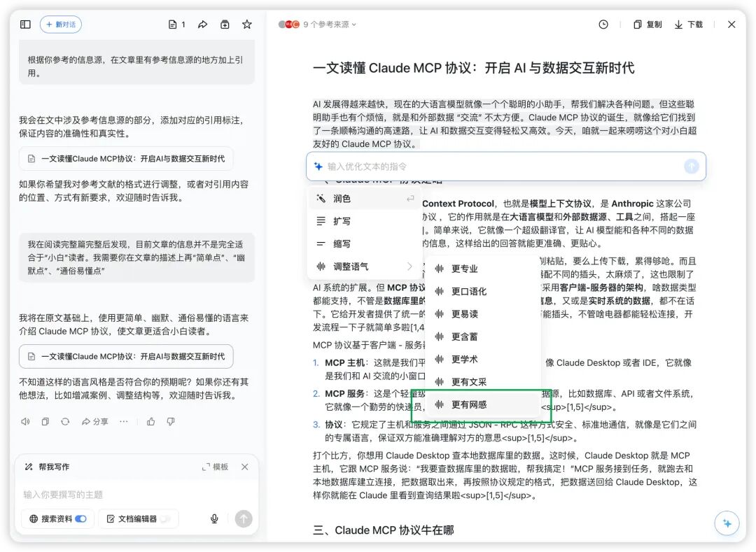Click the add-to-collection icon in chat header
Image resolution: width=756 pixels, height=552 pixels.
pyautogui.click(x=225, y=24)
